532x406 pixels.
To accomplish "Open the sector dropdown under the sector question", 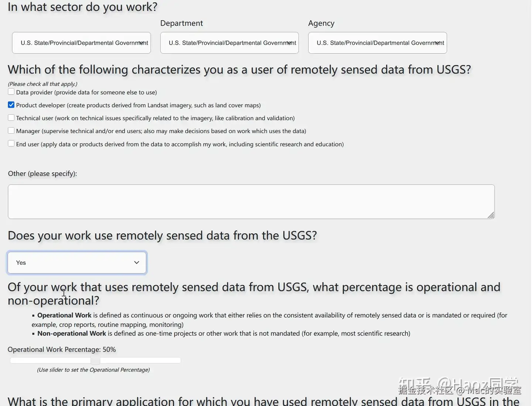I will point(81,43).
